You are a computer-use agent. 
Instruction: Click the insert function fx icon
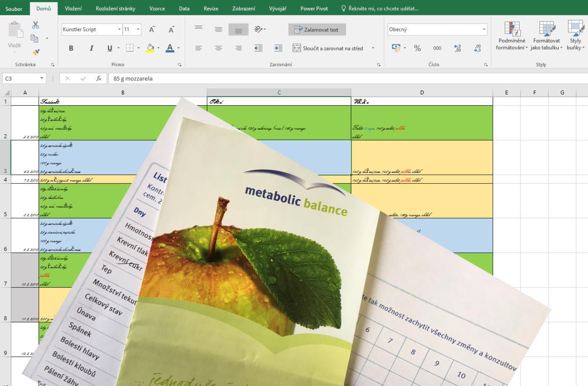[99, 78]
